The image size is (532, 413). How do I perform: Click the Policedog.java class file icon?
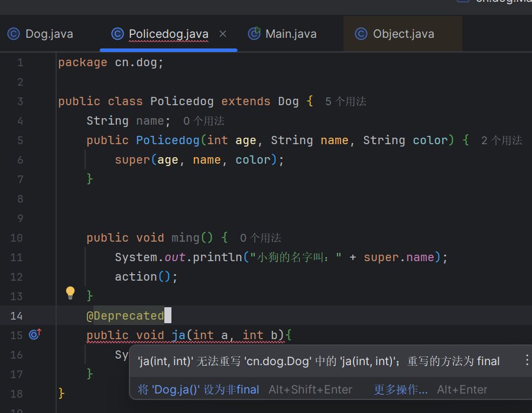click(x=118, y=34)
